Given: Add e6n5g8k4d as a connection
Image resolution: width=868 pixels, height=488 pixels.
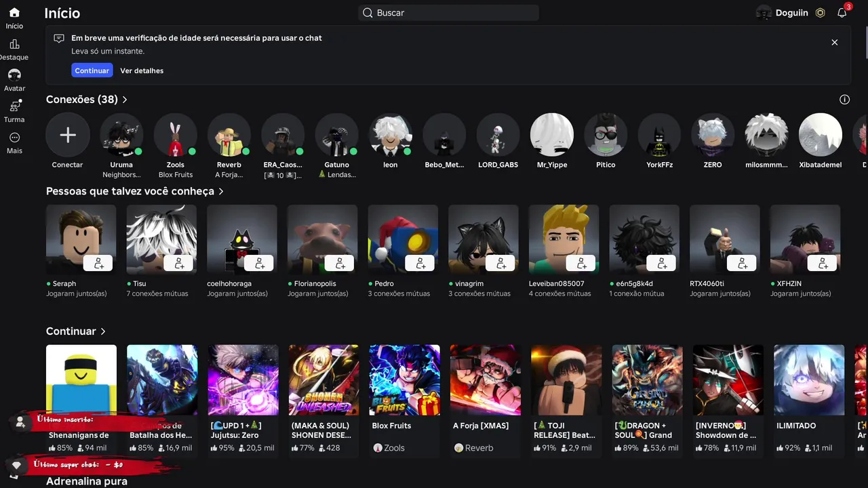Looking at the screenshot, I should tap(663, 264).
